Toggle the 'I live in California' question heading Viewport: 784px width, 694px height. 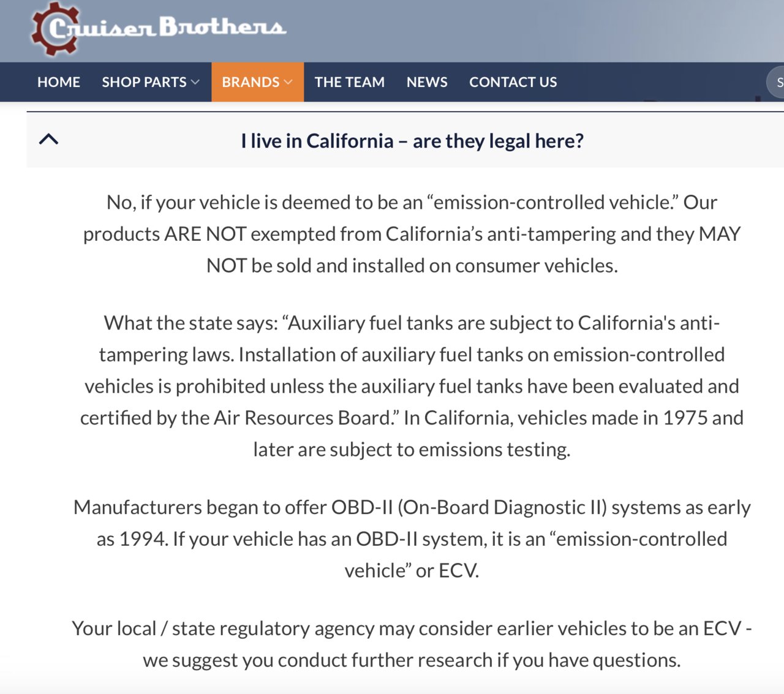pyautogui.click(x=412, y=141)
